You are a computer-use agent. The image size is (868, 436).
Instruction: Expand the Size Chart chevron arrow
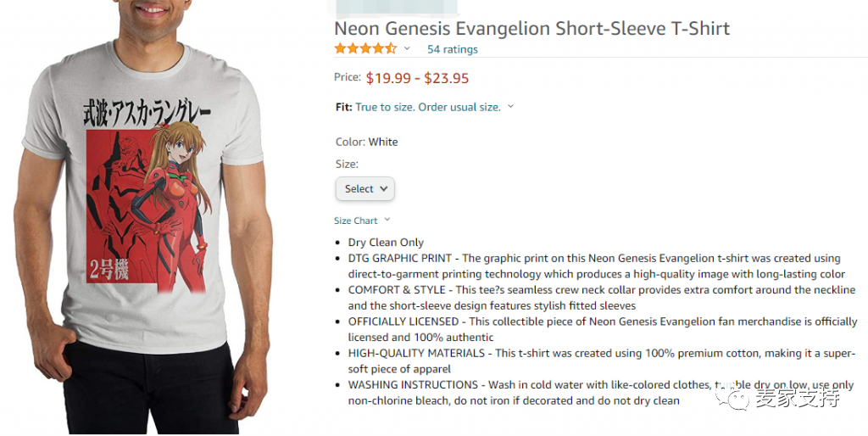387,221
